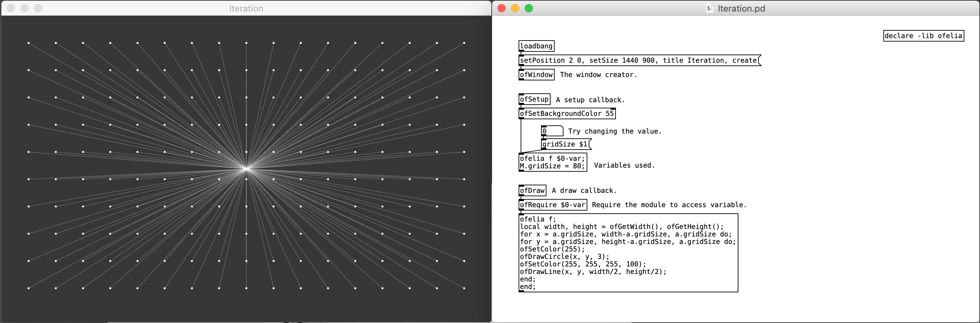
Task: Click the Iteration render window title
Action: pyautogui.click(x=246, y=9)
